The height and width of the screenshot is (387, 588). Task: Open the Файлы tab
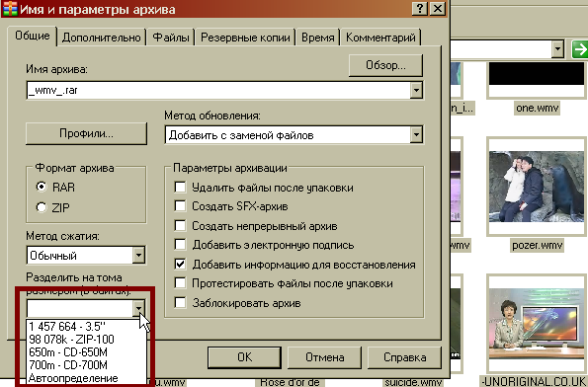pyautogui.click(x=171, y=38)
